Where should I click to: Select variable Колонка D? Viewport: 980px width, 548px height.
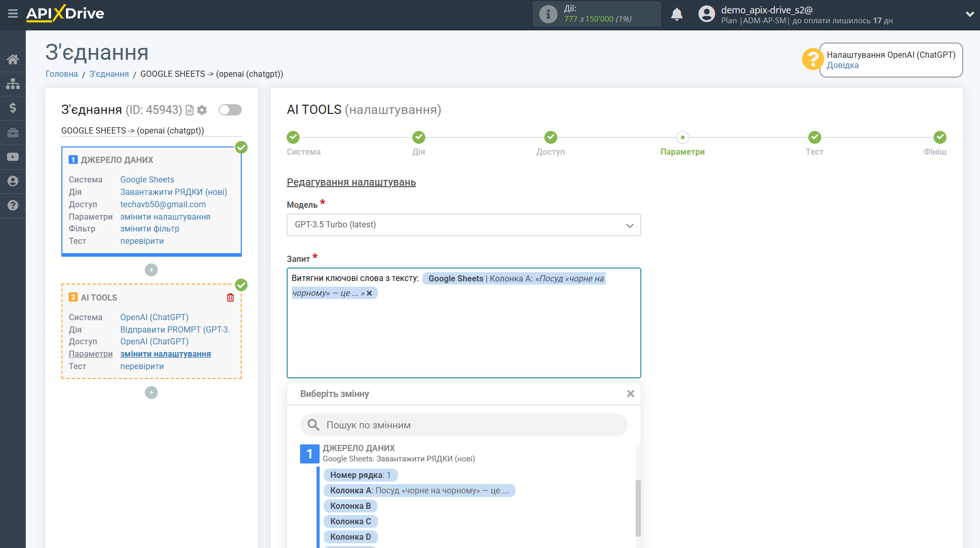pyautogui.click(x=351, y=537)
